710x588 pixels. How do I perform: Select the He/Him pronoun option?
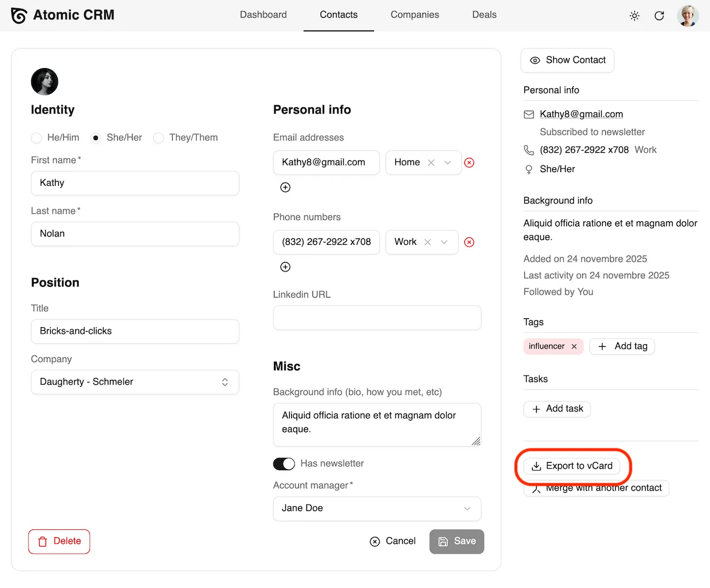click(x=36, y=137)
